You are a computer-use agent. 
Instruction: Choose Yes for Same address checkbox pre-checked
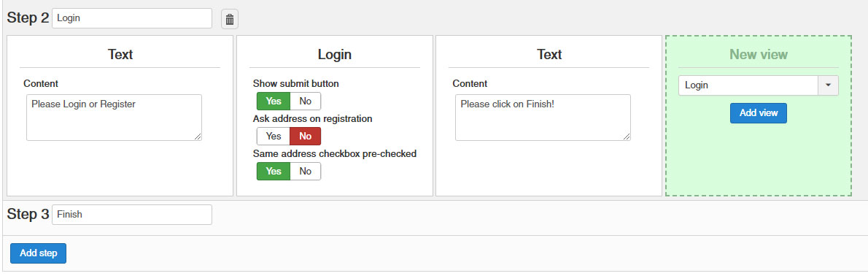coord(274,172)
